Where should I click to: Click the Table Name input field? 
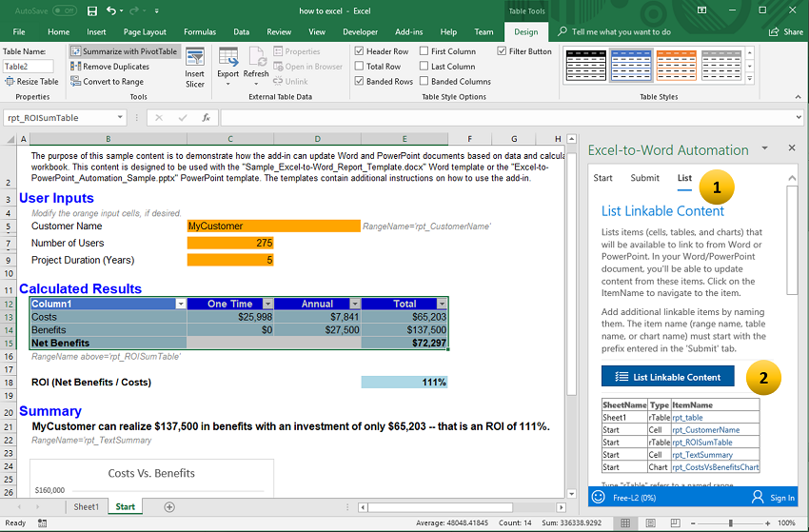tap(29, 67)
